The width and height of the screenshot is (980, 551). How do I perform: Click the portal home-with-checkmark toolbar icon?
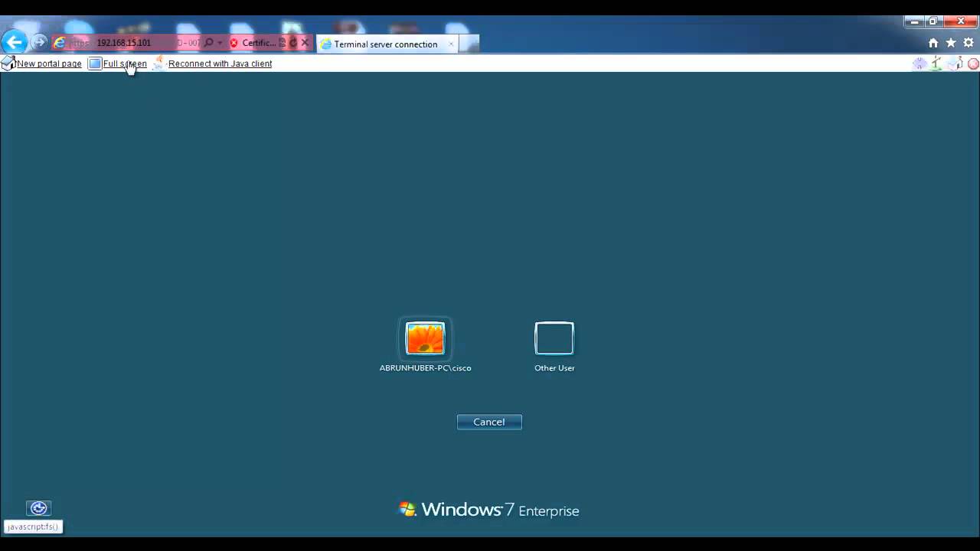955,64
